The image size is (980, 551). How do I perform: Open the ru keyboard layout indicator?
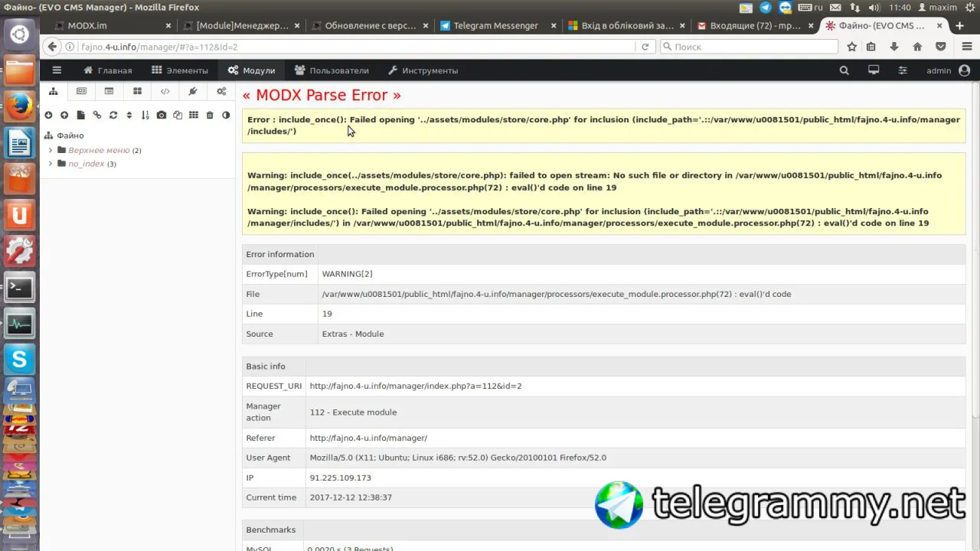coord(811,8)
